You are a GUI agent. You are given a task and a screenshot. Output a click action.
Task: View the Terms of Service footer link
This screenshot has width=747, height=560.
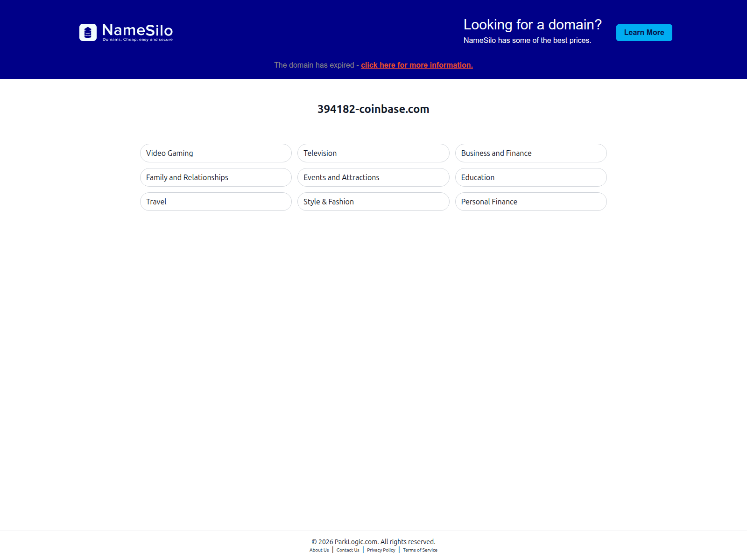click(420, 550)
